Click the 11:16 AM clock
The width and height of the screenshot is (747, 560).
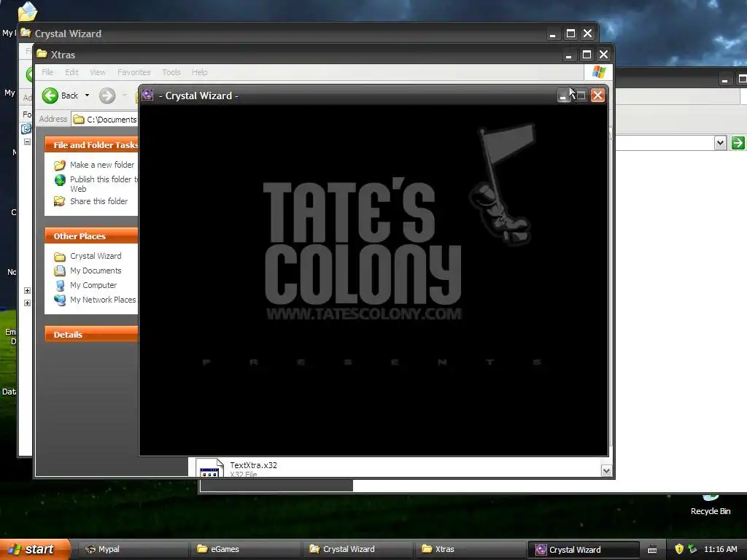pos(720,549)
